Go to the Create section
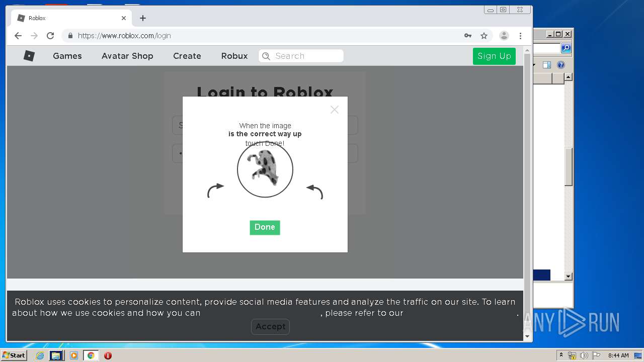The height and width of the screenshot is (362, 644). (187, 56)
